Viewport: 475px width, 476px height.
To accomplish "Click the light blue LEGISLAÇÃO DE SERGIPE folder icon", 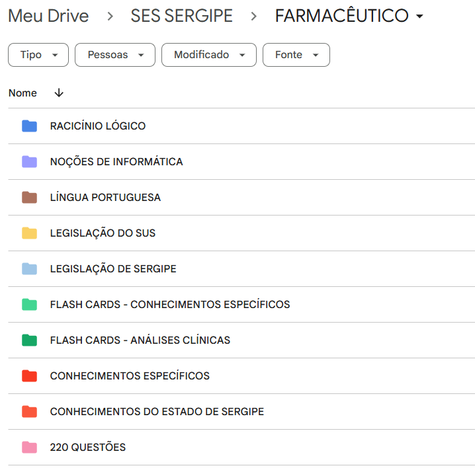I will coord(29,269).
